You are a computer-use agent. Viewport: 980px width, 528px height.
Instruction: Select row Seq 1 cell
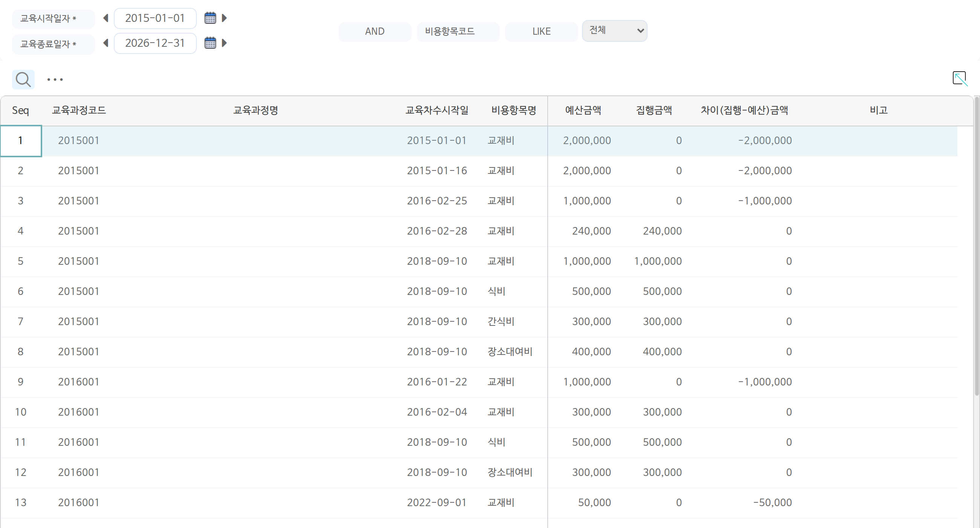click(21, 141)
